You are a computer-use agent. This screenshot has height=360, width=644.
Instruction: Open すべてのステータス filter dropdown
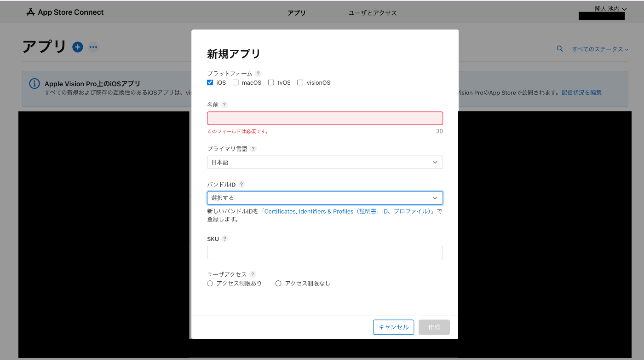tap(600, 49)
